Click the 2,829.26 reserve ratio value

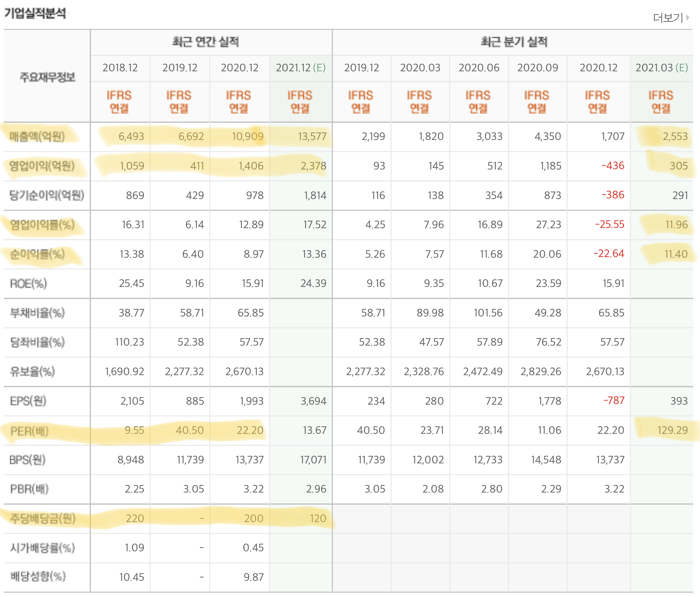(x=541, y=372)
